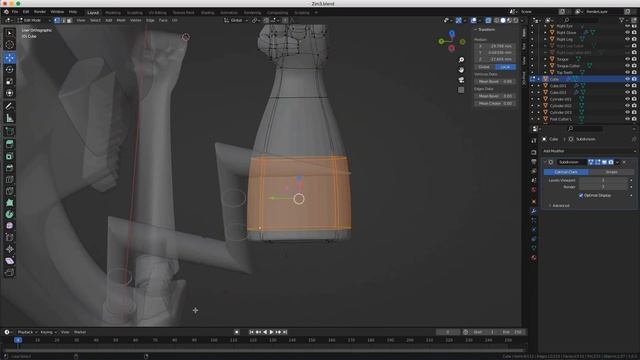
Task: Toggle the camera view icon
Action: pos(461,80)
